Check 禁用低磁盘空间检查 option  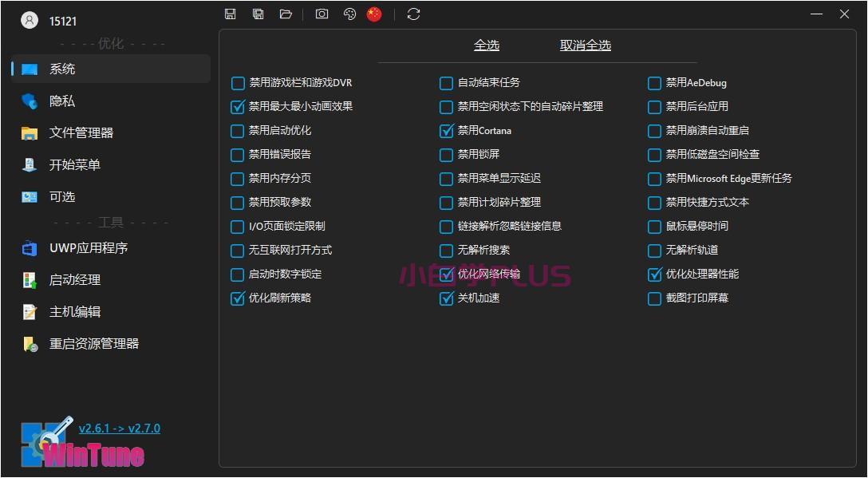tap(654, 155)
